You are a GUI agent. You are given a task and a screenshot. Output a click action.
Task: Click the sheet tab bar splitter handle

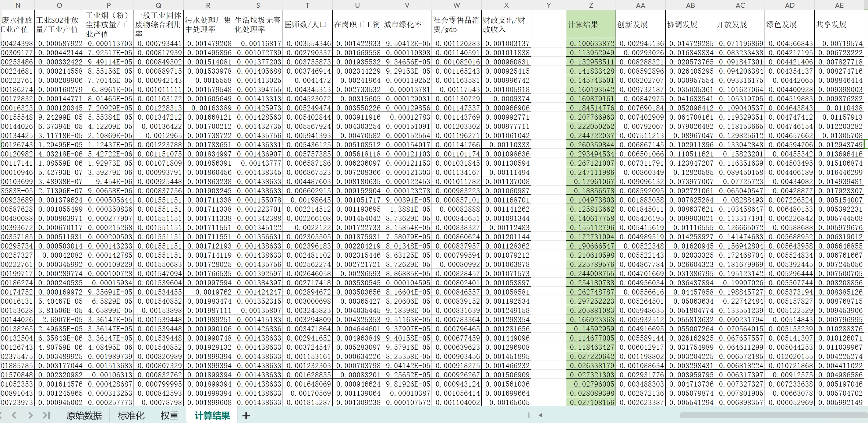(529, 415)
